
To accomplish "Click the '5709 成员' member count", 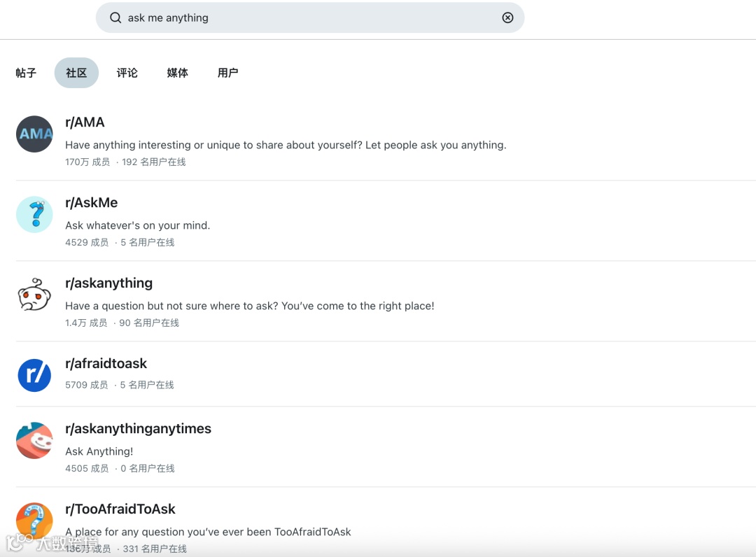I will [x=87, y=385].
